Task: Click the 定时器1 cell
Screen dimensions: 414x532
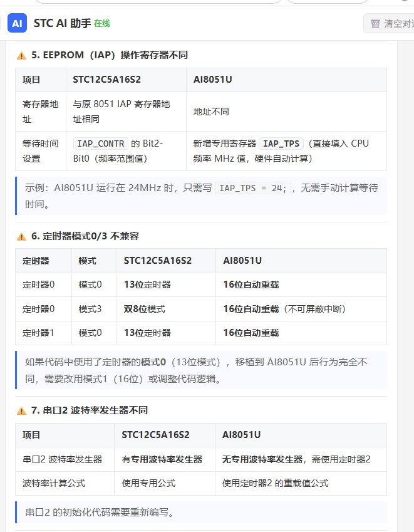Action: (43, 333)
